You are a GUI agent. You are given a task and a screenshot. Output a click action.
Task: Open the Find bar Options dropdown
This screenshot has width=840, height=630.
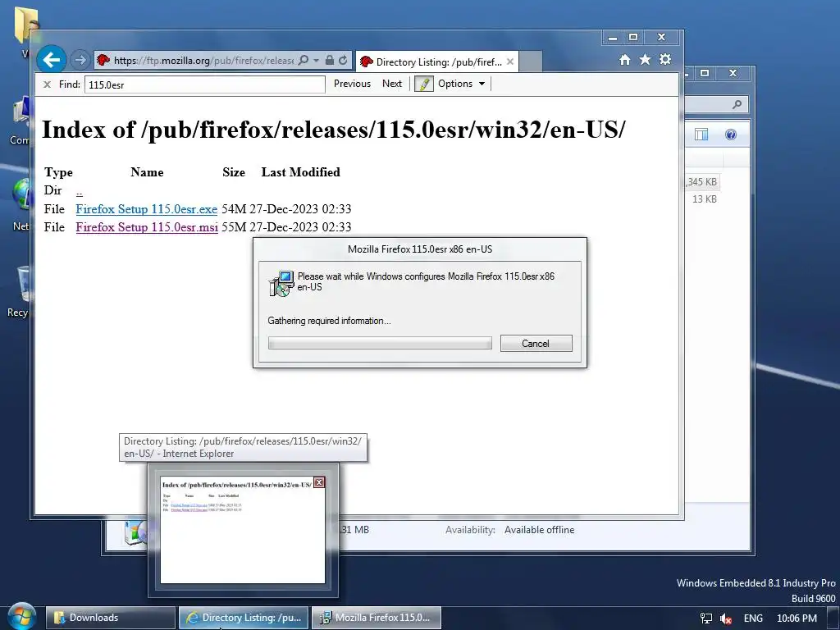(x=461, y=84)
